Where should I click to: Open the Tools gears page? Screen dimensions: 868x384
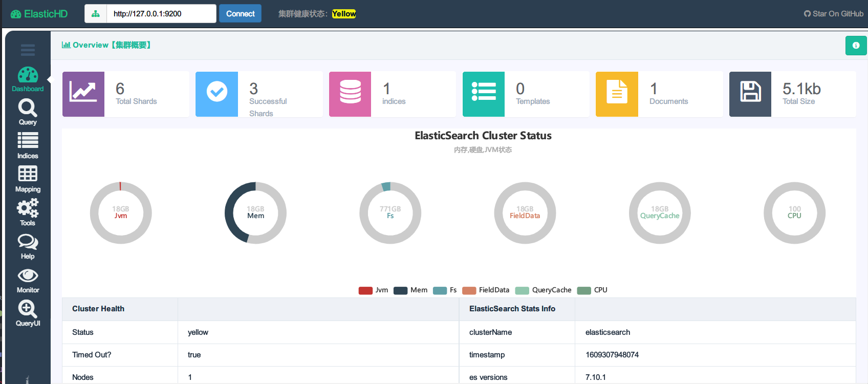point(28,212)
